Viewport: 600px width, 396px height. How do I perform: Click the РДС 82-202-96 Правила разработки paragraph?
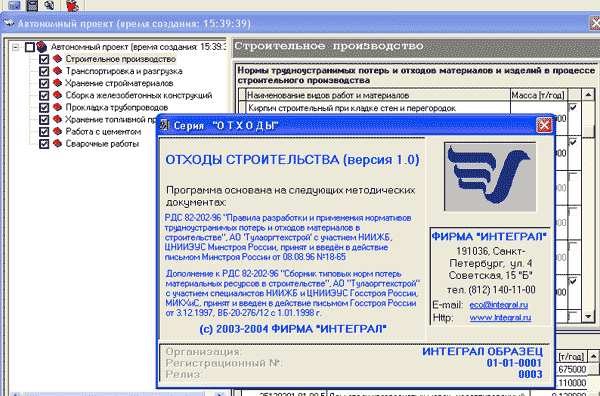coord(288,237)
